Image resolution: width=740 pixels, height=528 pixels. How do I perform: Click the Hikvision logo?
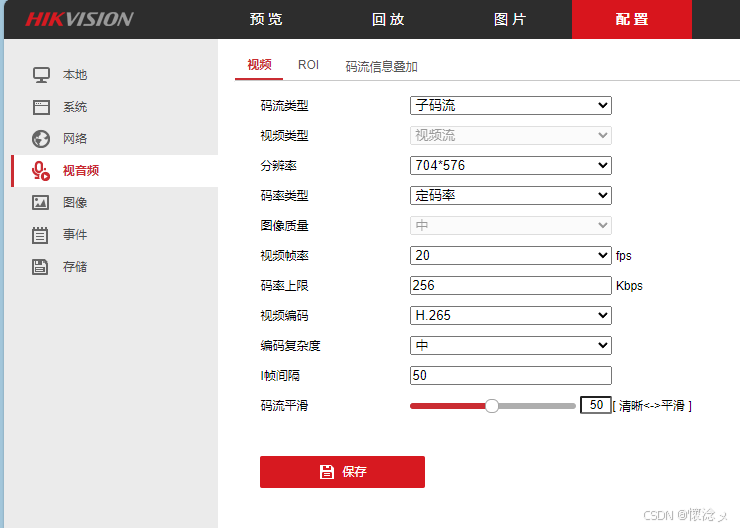pyautogui.click(x=79, y=19)
